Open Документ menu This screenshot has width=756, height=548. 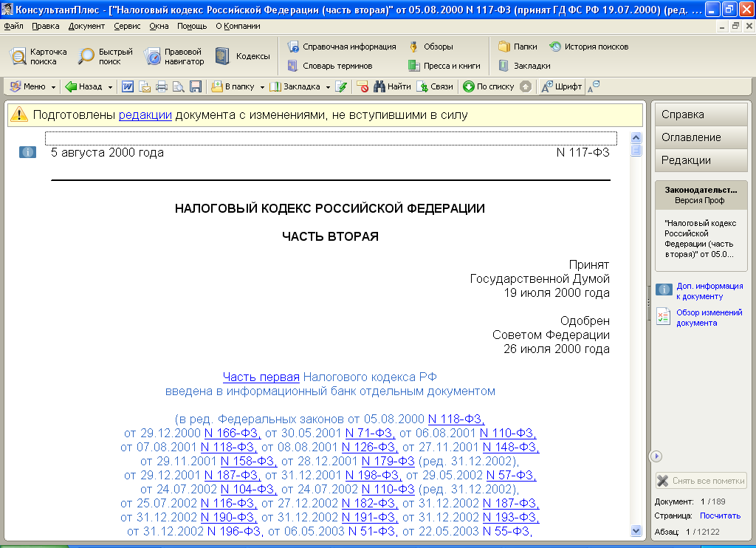coord(86,26)
